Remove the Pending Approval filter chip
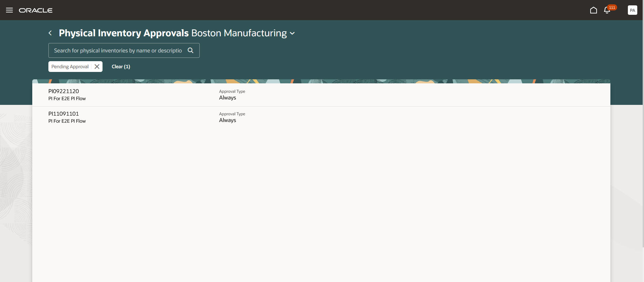This screenshot has height=282, width=644. coord(97,67)
